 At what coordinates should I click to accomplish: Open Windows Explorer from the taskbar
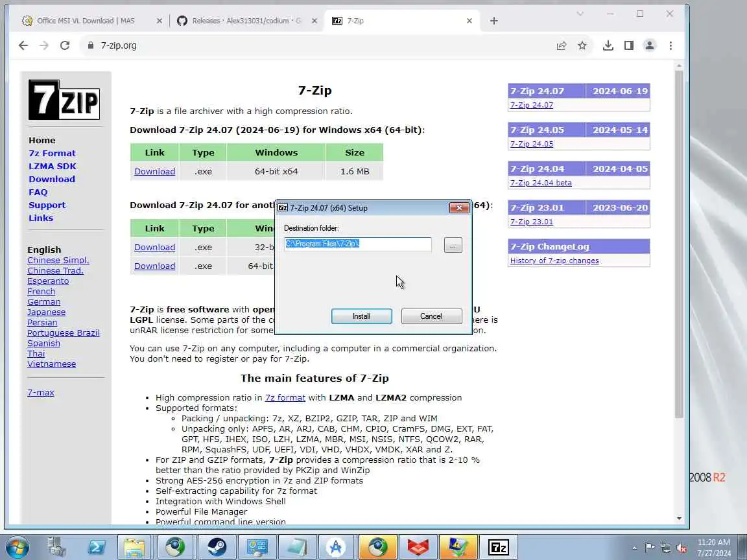[134, 547]
